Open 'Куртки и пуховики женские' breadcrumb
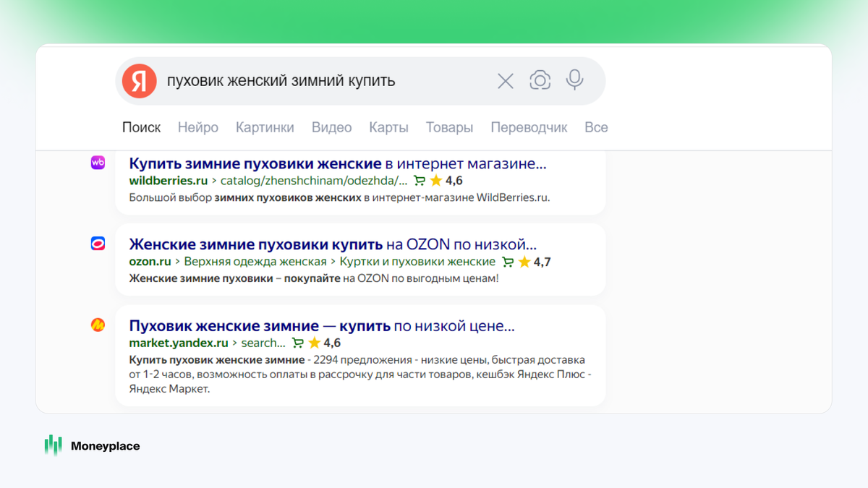 pos(417,262)
